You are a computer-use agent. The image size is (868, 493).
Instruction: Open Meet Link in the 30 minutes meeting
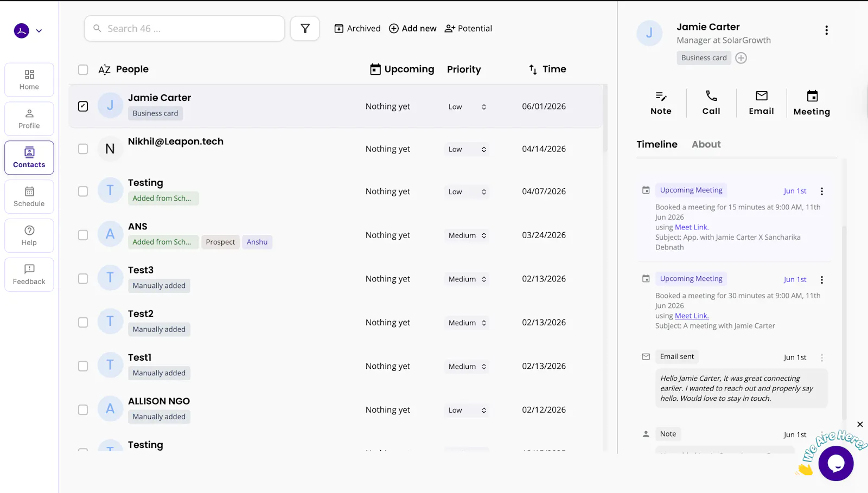[692, 316]
